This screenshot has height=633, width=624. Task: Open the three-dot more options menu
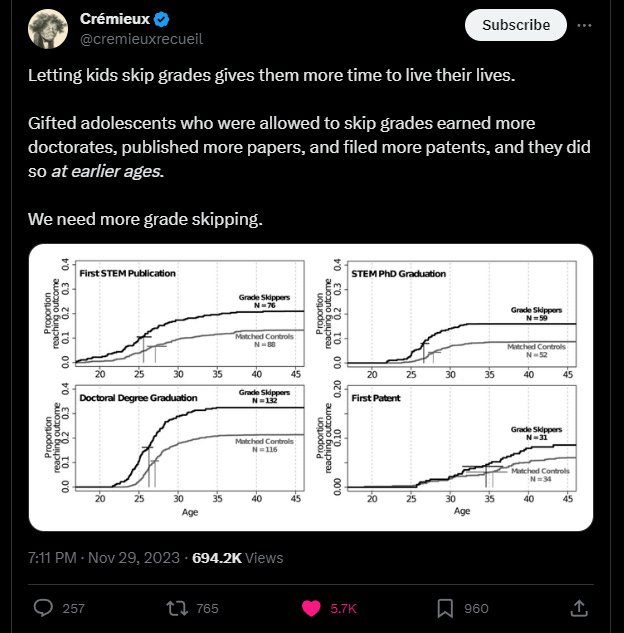(x=584, y=25)
